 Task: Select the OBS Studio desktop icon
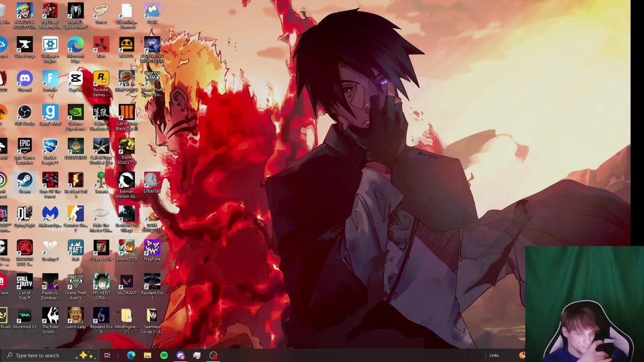pos(25,115)
